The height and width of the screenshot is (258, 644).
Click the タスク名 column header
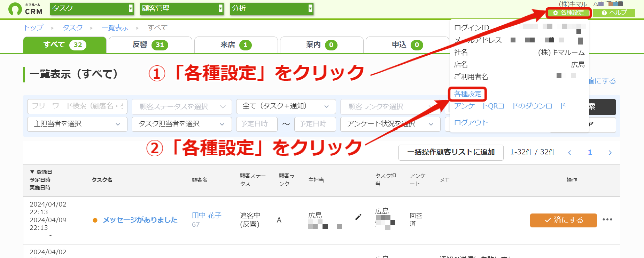tap(102, 180)
